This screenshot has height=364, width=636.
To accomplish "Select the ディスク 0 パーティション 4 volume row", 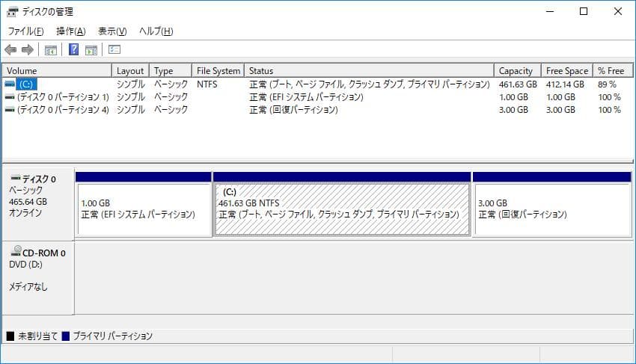I will [64, 109].
